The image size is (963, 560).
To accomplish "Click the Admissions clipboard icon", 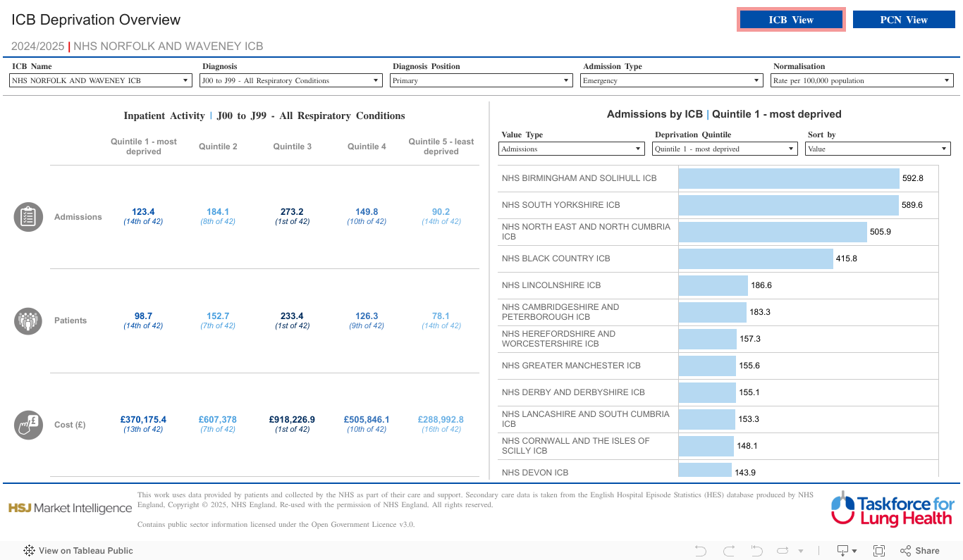I will click(x=28, y=217).
